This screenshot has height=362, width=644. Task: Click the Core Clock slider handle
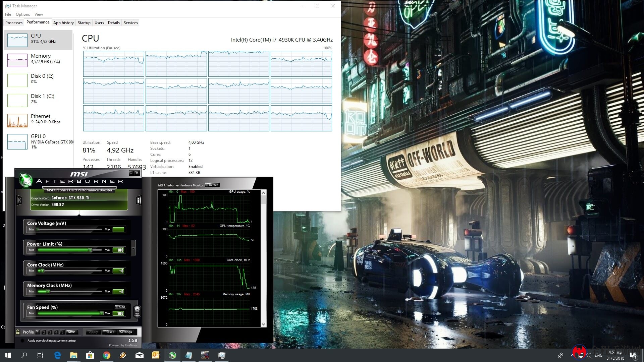click(42, 270)
